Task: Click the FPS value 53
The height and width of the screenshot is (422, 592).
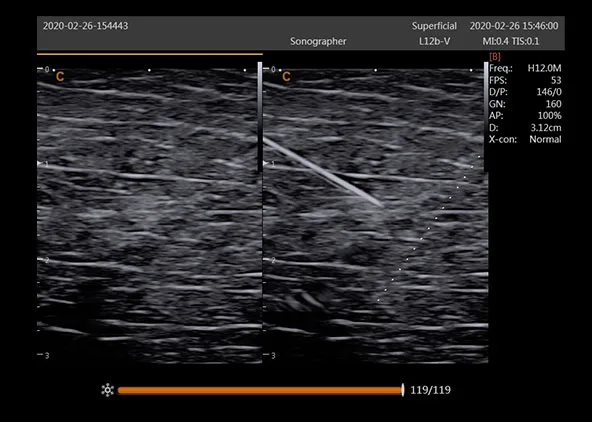Action: pos(556,80)
